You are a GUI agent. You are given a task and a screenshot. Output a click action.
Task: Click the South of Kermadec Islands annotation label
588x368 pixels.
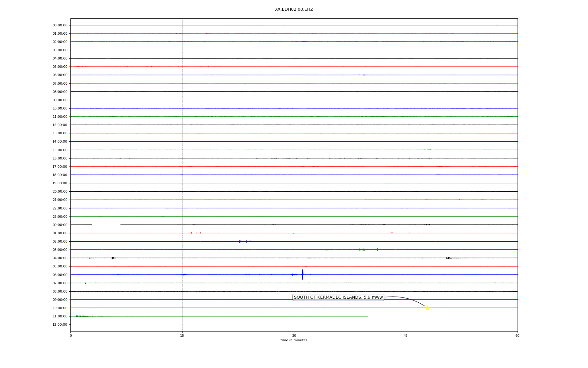click(338, 297)
